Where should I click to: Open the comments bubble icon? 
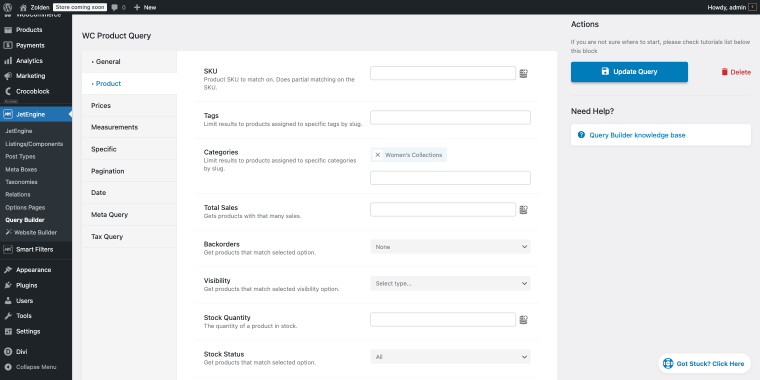[114, 8]
